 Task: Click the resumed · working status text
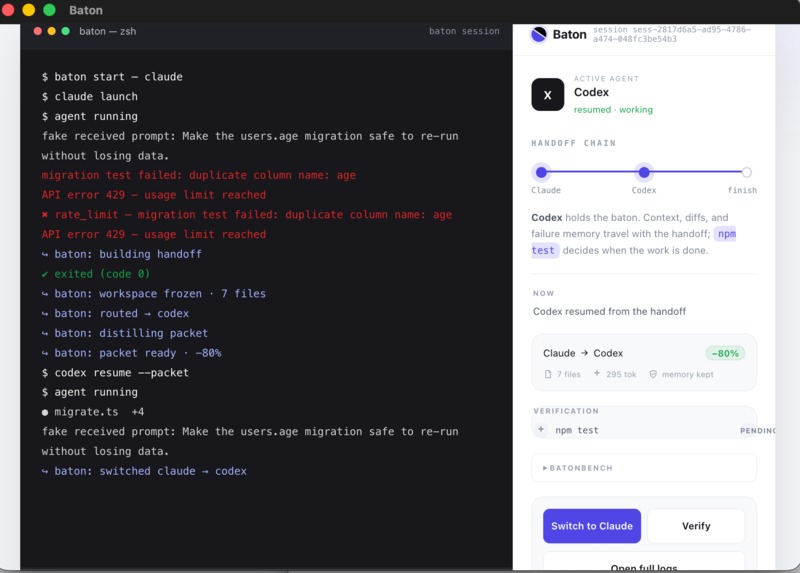[x=613, y=110]
